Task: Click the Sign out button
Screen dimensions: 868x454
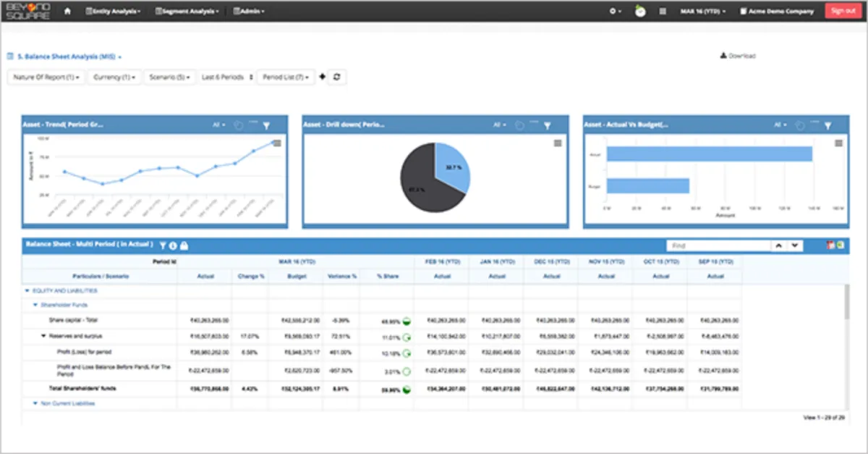Action: click(843, 11)
